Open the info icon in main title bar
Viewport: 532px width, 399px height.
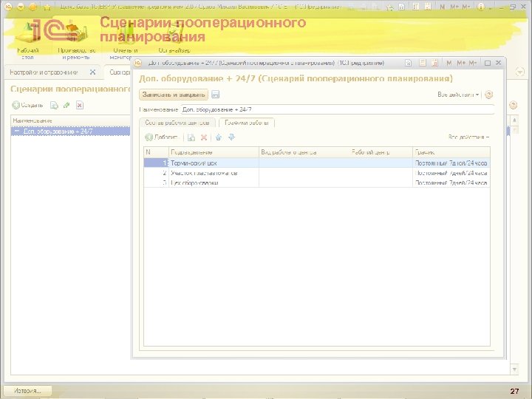click(480, 6)
